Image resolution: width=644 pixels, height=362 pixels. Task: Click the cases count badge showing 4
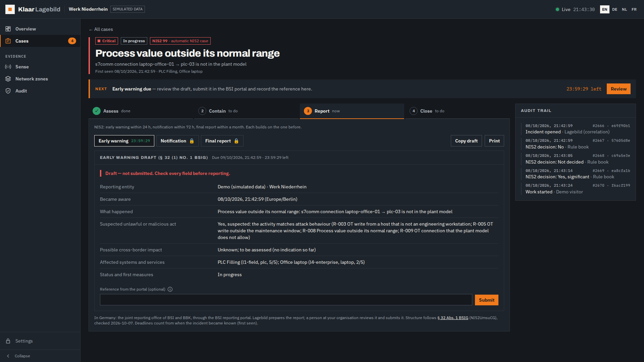click(x=72, y=41)
